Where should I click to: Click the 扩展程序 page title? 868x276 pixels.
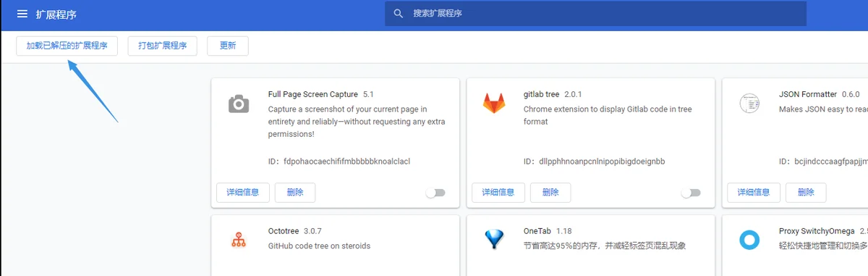click(56, 14)
